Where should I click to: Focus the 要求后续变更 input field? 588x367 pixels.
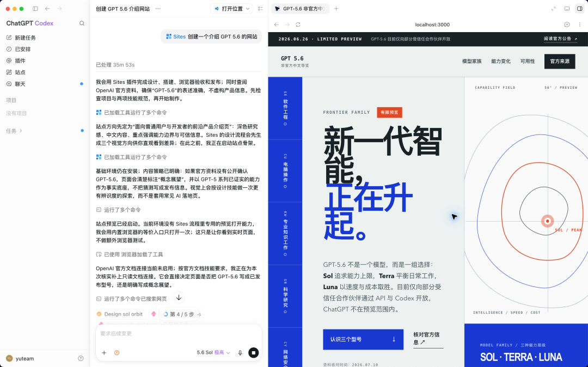(x=179, y=334)
